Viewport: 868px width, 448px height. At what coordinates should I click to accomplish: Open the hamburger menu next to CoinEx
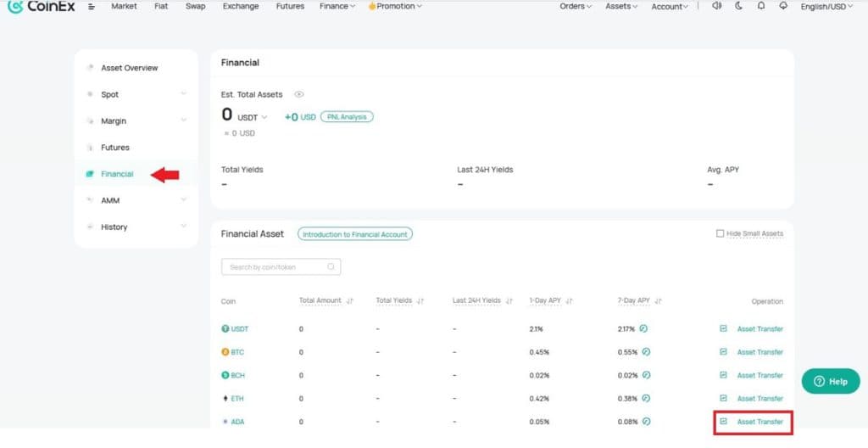click(x=92, y=7)
